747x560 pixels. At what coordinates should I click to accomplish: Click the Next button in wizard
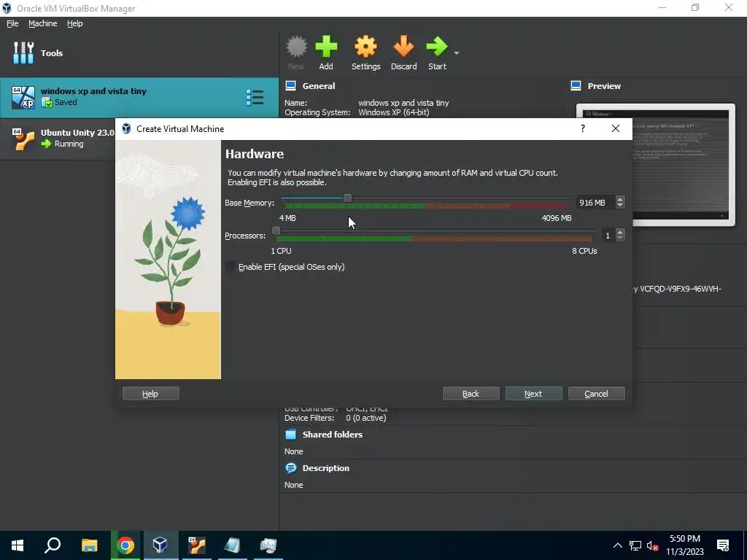[x=533, y=393]
